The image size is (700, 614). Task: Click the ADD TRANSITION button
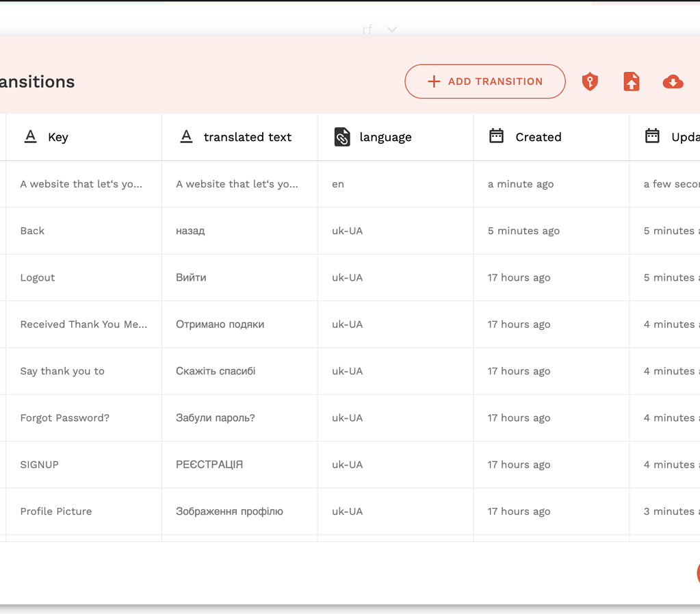[x=484, y=81]
